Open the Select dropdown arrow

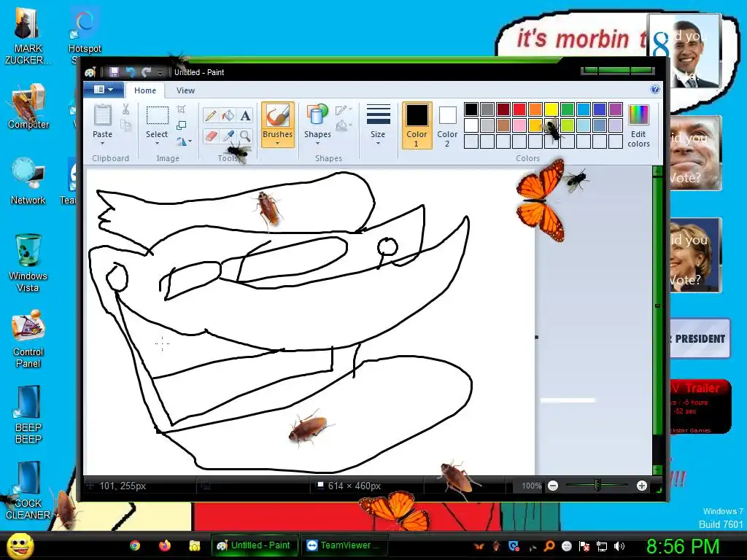tap(157, 144)
